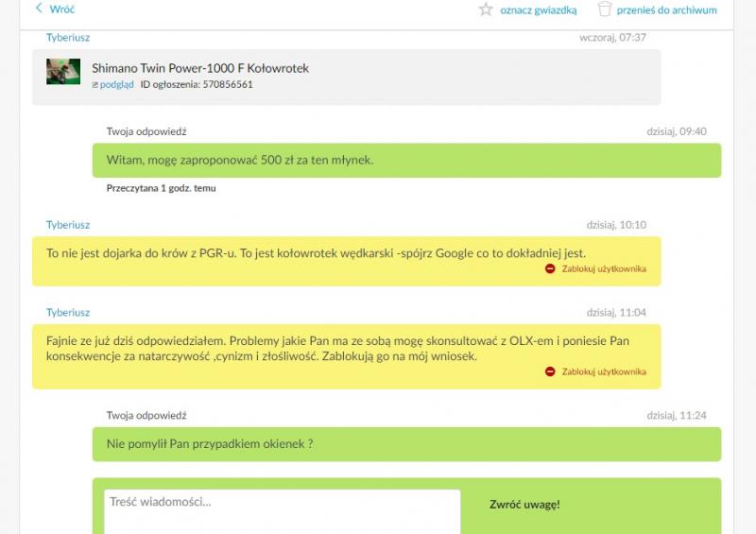Choose 'przenieś do archiwum' link

pos(666,10)
